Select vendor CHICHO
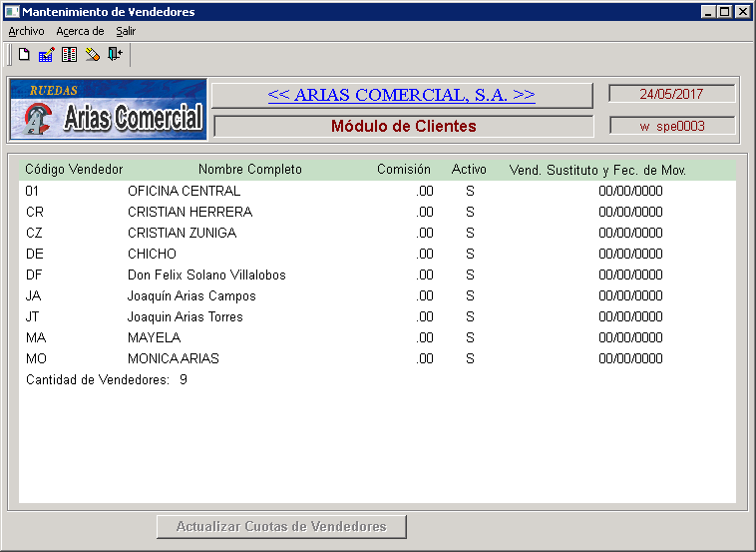 click(x=378, y=254)
